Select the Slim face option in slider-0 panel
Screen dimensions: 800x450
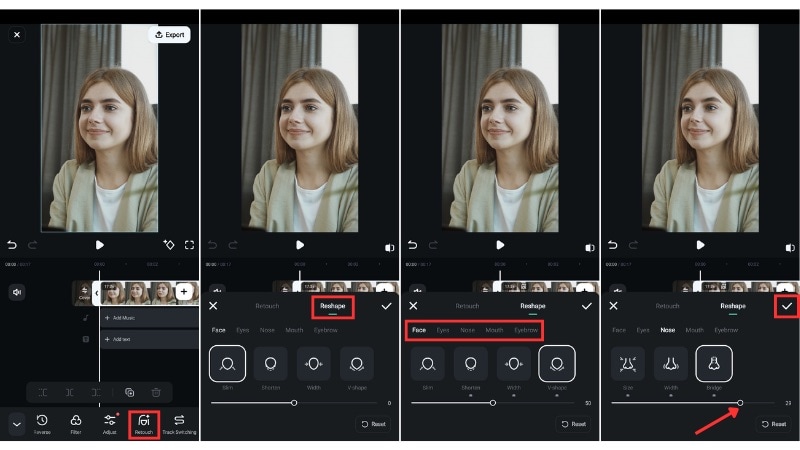[227, 364]
